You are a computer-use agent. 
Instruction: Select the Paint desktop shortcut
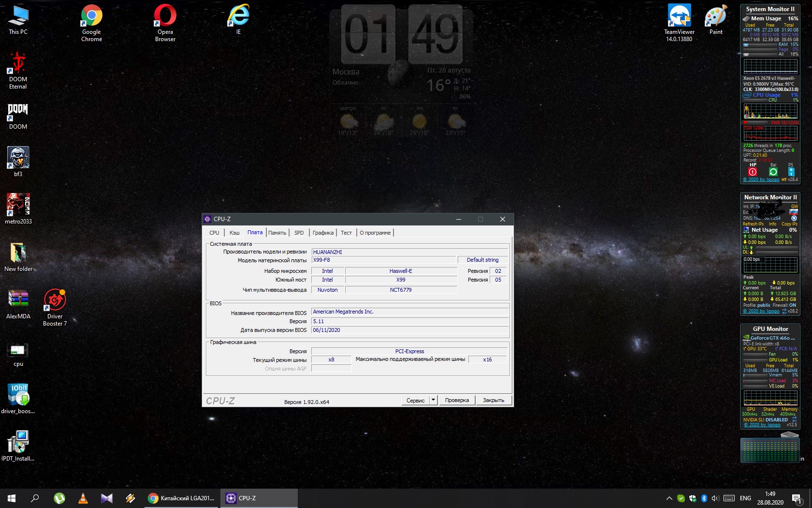pyautogui.click(x=716, y=20)
